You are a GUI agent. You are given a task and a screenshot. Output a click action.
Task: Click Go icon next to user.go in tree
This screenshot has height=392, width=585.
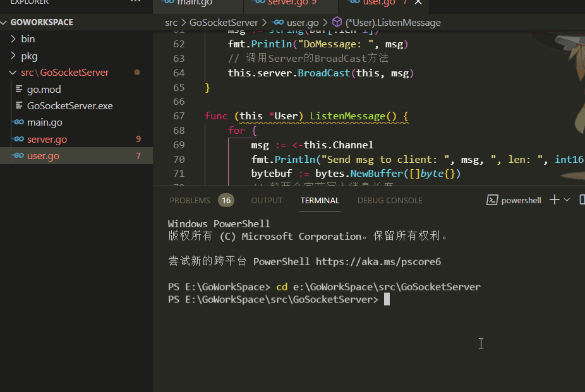point(18,155)
